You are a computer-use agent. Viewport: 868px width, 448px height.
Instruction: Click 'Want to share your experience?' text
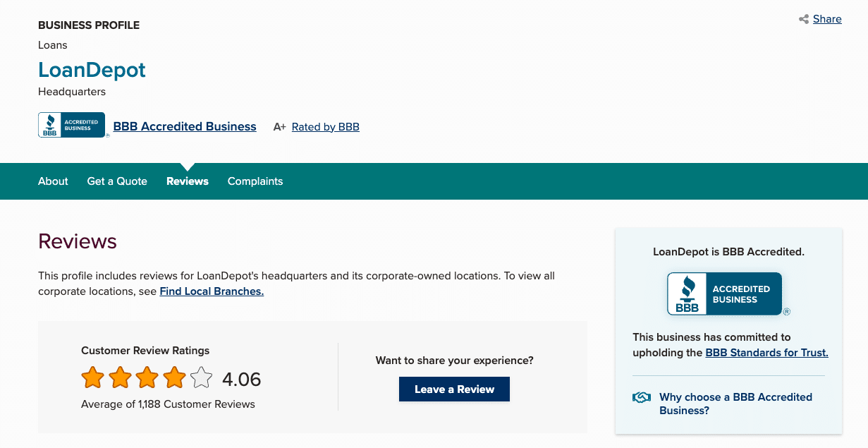coord(455,361)
